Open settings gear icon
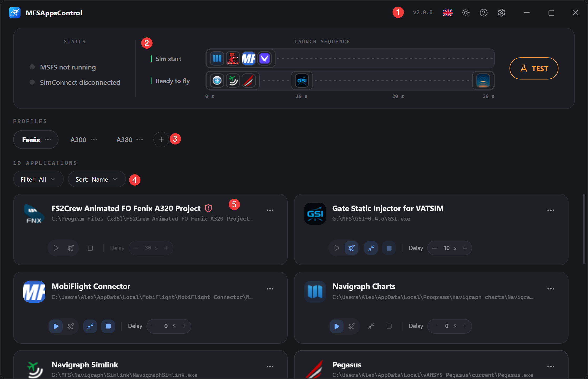588x379 pixels. [501, 13]
